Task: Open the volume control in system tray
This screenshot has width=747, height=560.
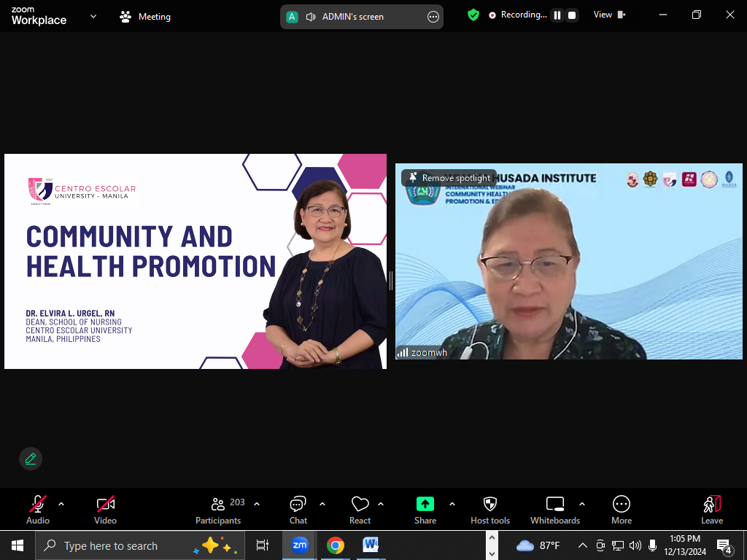Action: coord(635,545)
